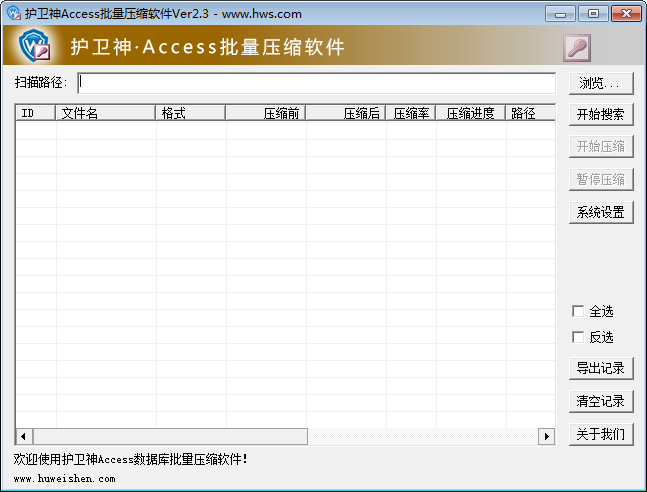Image resolution: width=647 pixels, height=492 pixels.
Task: Click the scrollbar right arrow
Action: click(x=547, y=437)
